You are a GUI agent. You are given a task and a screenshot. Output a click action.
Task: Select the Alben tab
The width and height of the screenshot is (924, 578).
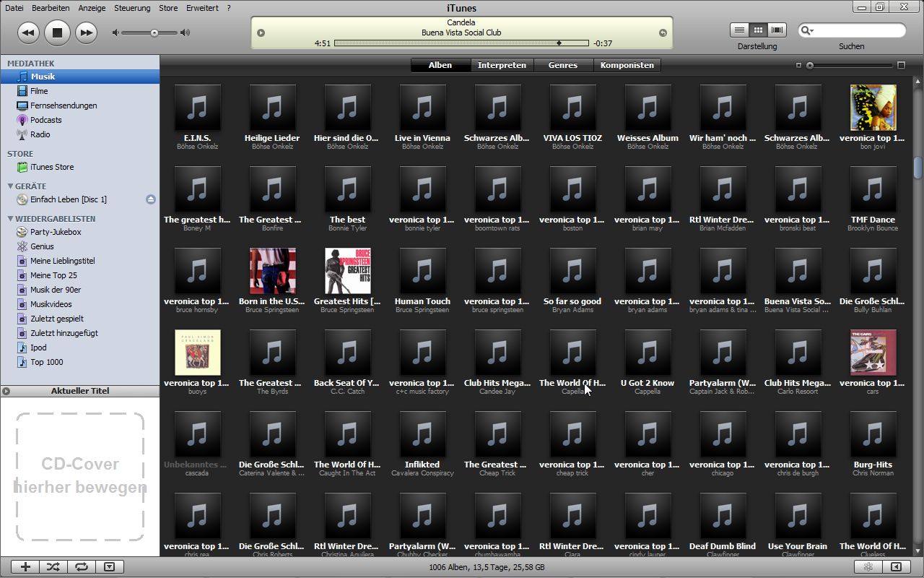coord(440,65)
